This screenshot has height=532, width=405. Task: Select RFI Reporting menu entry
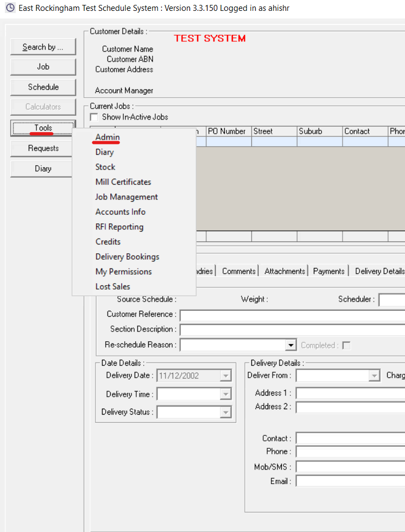tap(119, 227)
